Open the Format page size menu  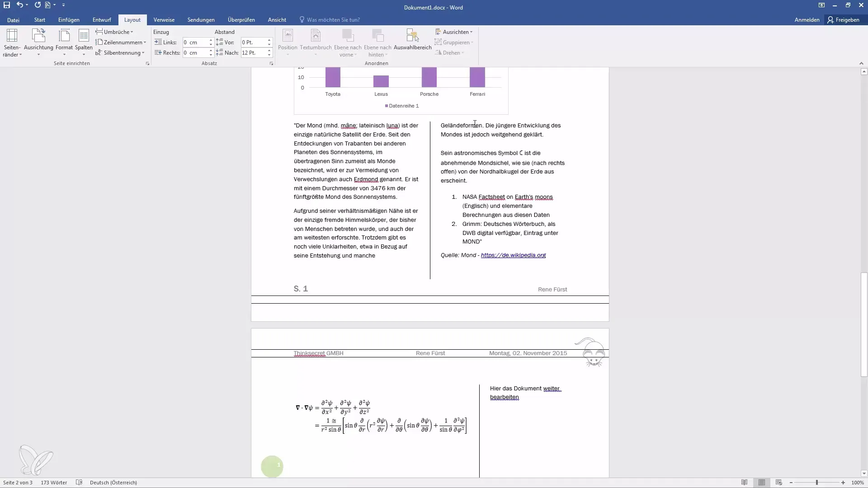(64, 43)
